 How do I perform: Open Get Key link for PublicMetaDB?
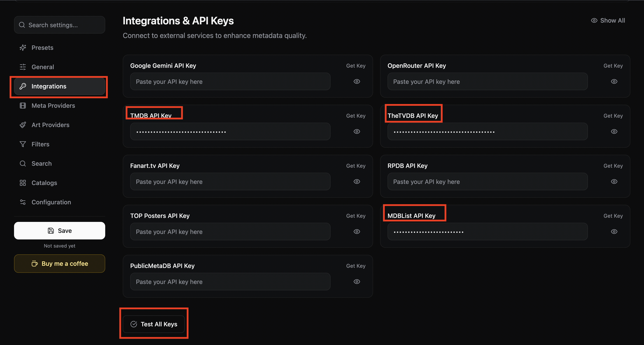[356, 266]
